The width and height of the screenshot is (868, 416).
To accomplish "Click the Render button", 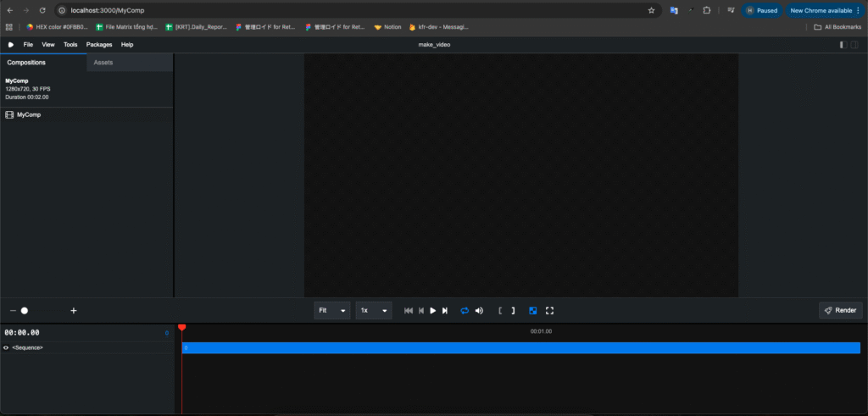I will 840,311.
